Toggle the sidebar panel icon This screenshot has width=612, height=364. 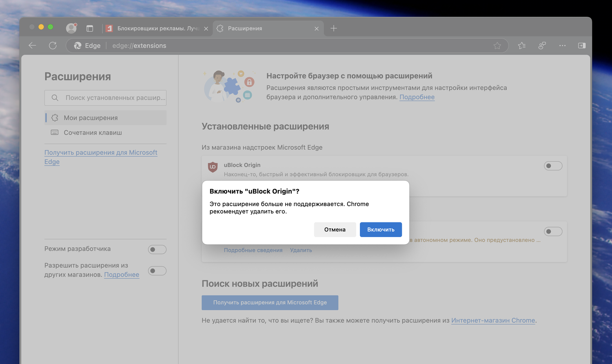[582, 46]
